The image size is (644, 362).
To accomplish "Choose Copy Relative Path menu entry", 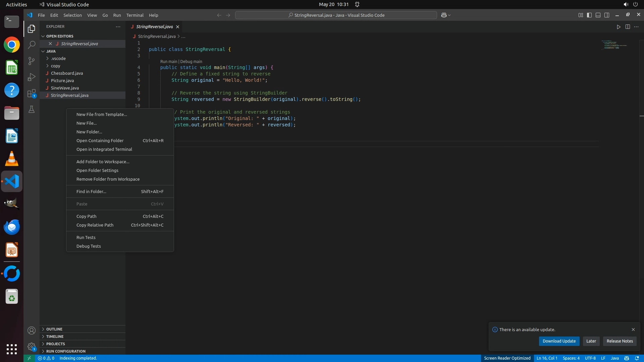I will [95, 225].
